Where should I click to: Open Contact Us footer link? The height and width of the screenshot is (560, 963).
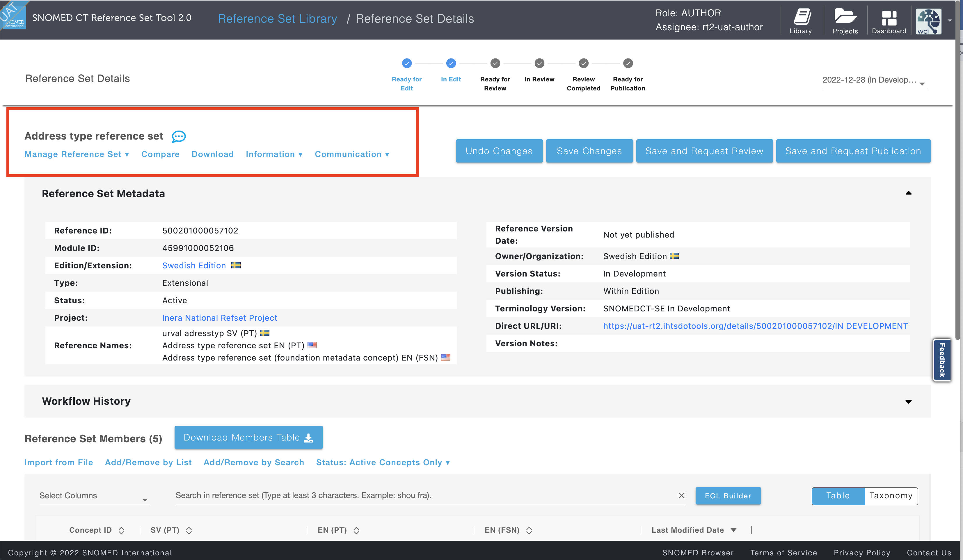929,552
